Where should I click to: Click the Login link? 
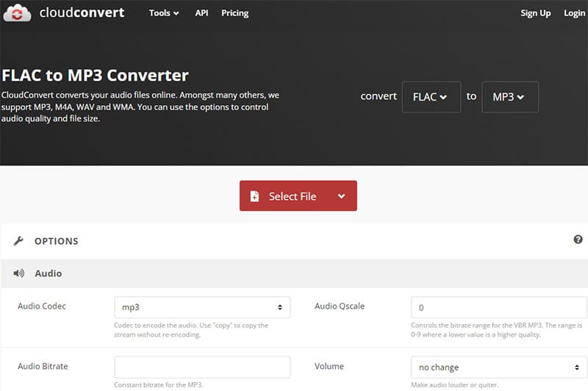click(575, 13)
